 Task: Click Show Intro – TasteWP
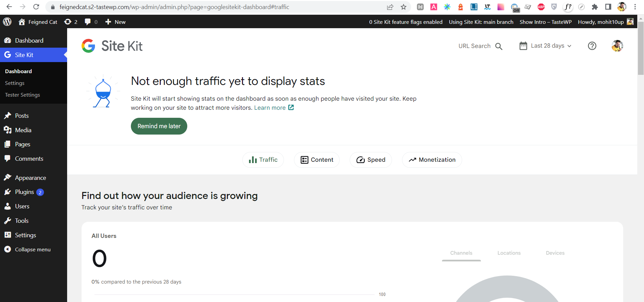click(x=546, y=22)
